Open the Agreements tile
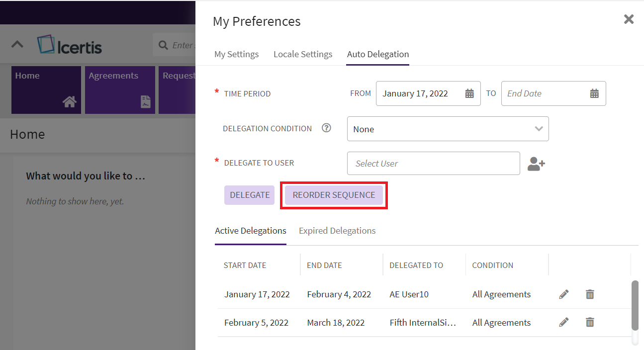Image resolution: width=644 pixels, height=350 pixels. [120, 90]
